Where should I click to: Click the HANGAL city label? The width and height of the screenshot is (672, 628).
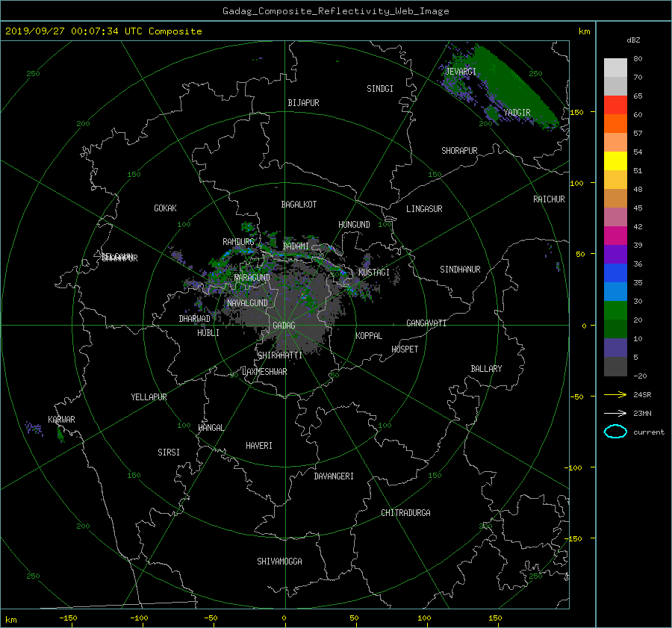click(211, 428)
